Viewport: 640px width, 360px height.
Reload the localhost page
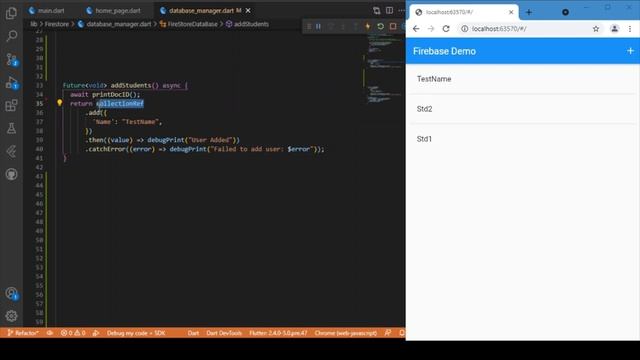[446, 29]
